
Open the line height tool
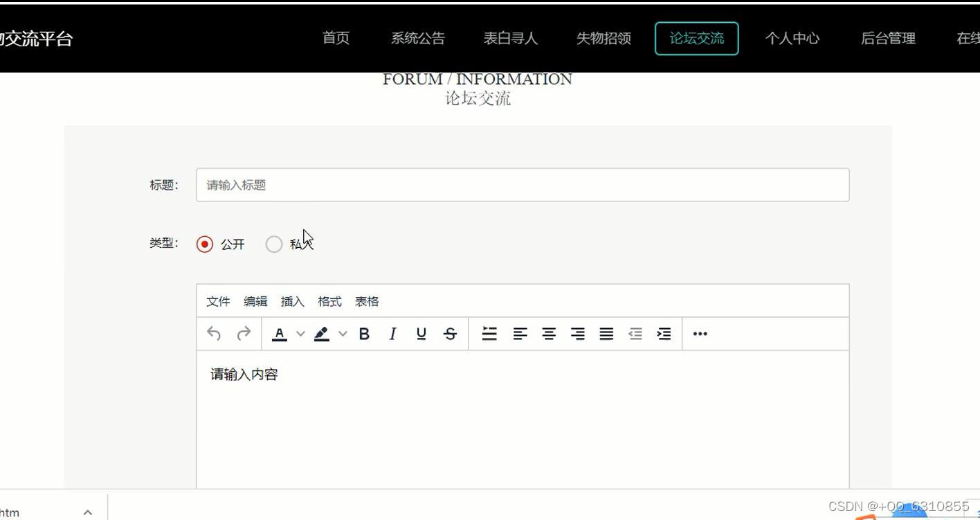click(x=489, y=334)
